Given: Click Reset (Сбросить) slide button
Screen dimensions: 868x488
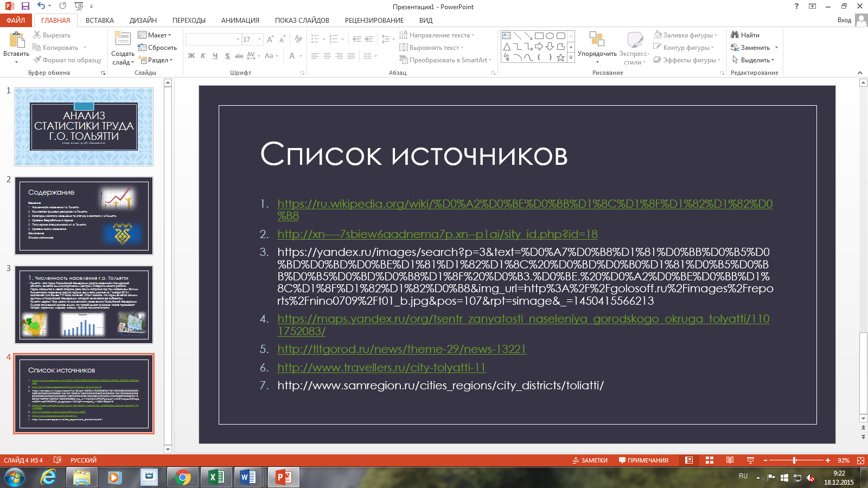Looking at the screenshot, I should (x=157, y=48).
